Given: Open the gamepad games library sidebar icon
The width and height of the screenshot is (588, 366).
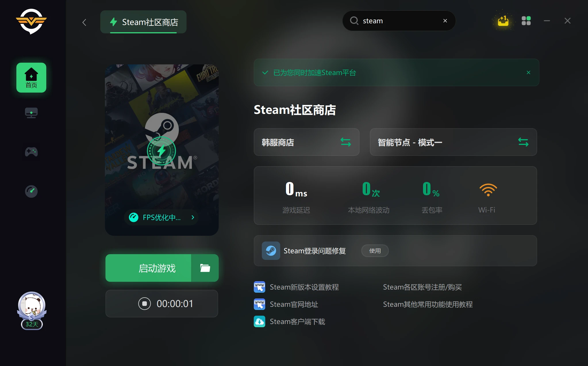Looking at the screenshot, I should click(x=31, y=152).
